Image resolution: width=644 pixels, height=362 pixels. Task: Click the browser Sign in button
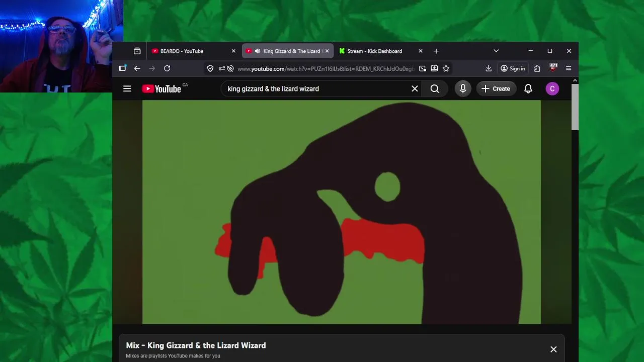point(513,68)
